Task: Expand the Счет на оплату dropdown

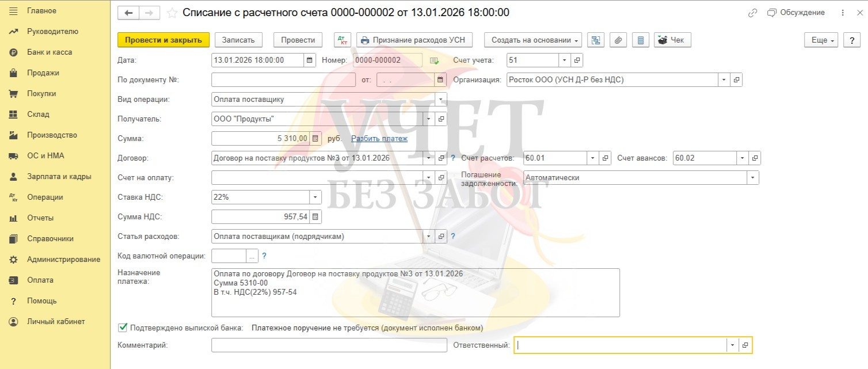Action: [x=428, y=177]
